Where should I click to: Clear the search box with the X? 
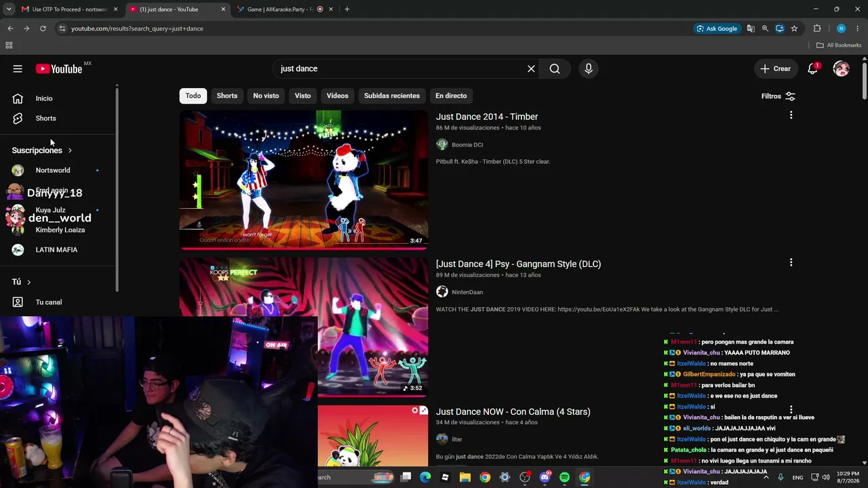(531, 68)
